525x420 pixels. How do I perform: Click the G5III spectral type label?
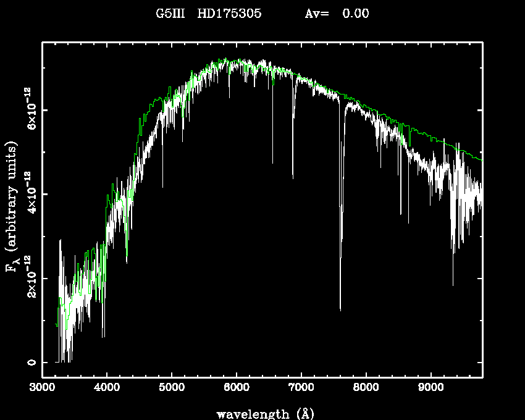(x=170, y=14)
